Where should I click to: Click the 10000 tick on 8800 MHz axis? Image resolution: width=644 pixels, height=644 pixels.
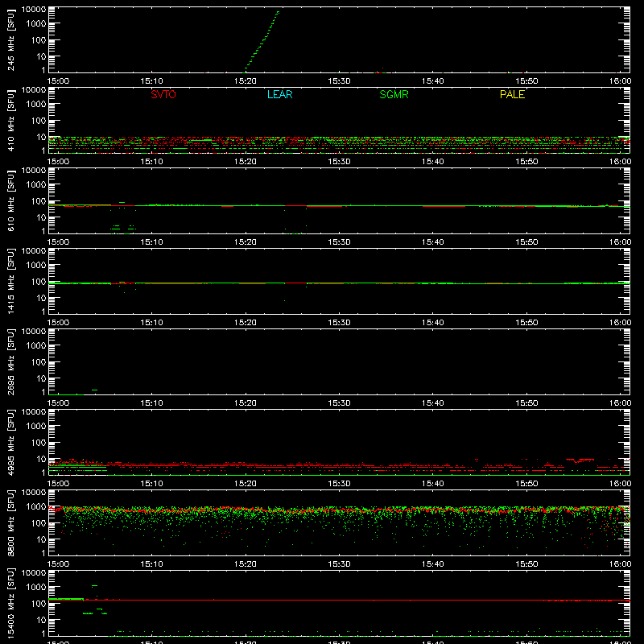coord(34,493)
